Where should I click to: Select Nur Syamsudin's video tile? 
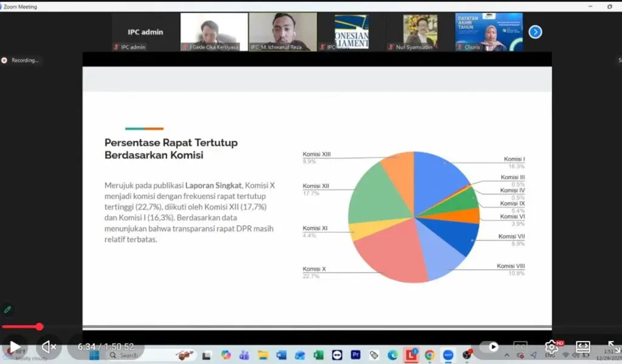pos(420,32)
